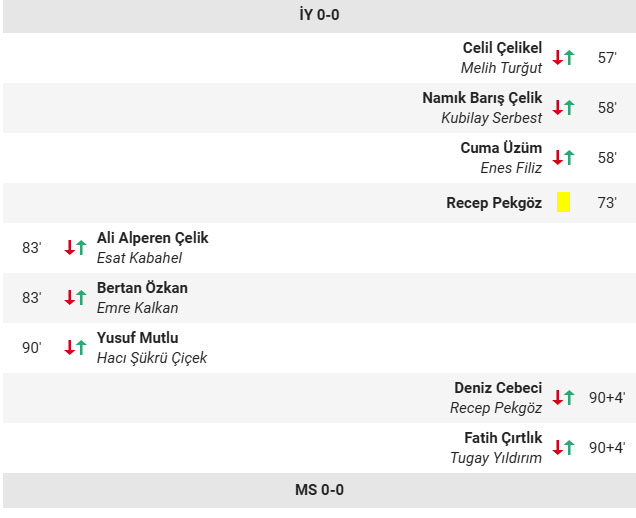
Task: Open player Melih Turğut
Action: 501,68
